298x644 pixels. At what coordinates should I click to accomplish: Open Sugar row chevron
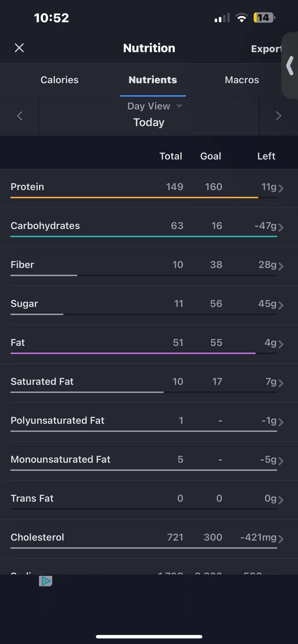click(x=281, y=305)
